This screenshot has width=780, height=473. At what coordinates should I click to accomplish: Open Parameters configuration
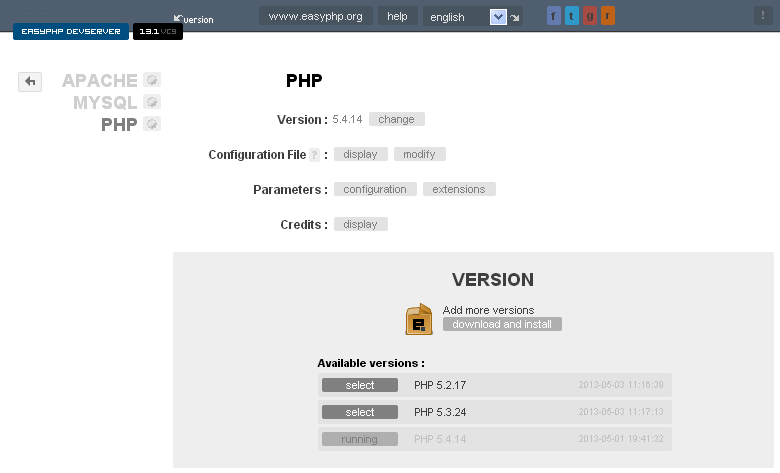pyautogui.click(x=375, y=189)
